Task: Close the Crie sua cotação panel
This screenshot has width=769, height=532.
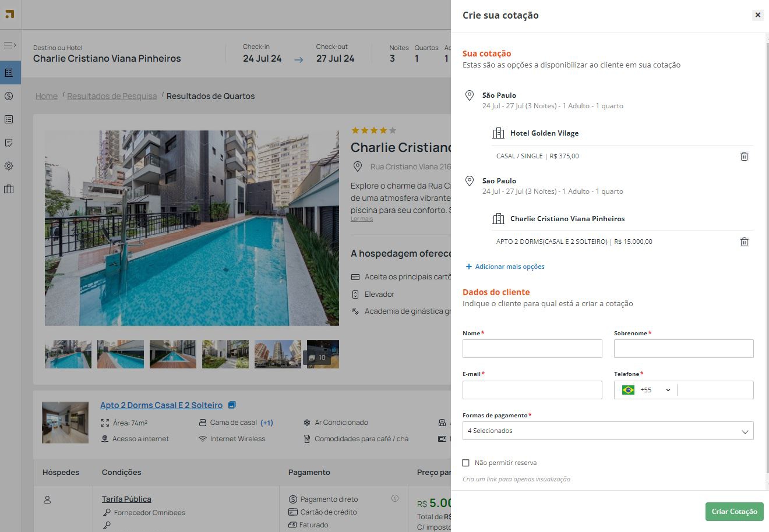Action: [x=757, y=15]
